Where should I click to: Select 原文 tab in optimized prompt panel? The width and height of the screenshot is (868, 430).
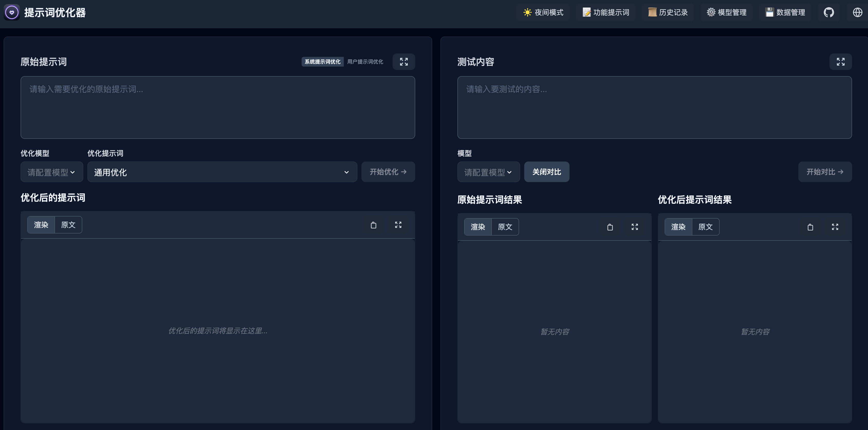(68, 225)
